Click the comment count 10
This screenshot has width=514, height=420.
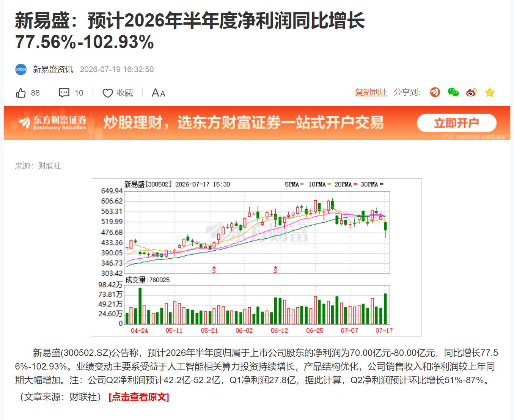(79, 93)
